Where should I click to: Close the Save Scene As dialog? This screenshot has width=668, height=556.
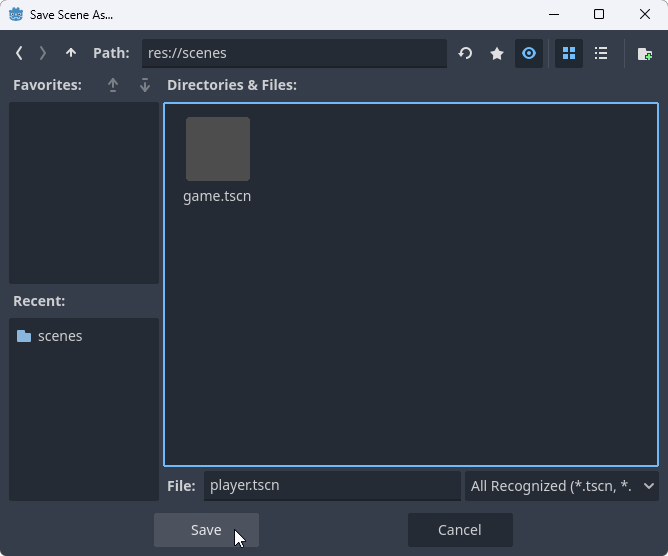pyautogui.click(x=645, y=15)
